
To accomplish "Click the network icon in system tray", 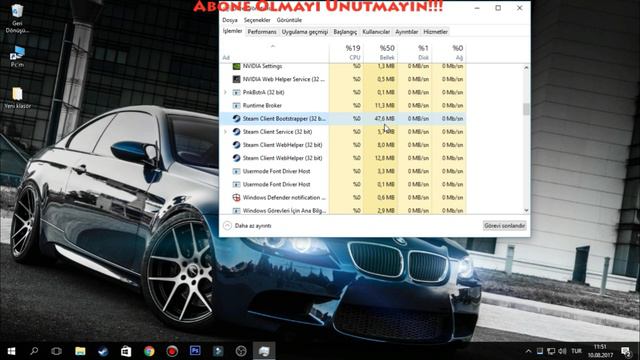I will click(x=551, y=351).
